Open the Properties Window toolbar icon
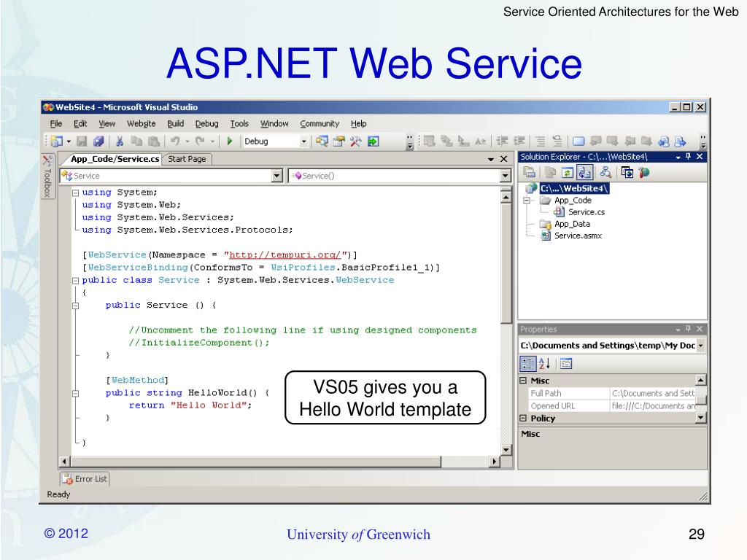747x560 pixels. click(338, 141)
